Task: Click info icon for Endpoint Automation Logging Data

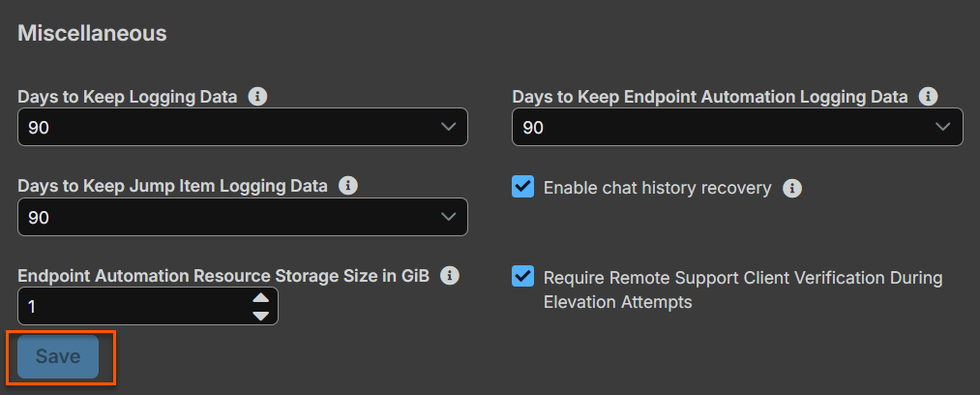Action: 929,97
